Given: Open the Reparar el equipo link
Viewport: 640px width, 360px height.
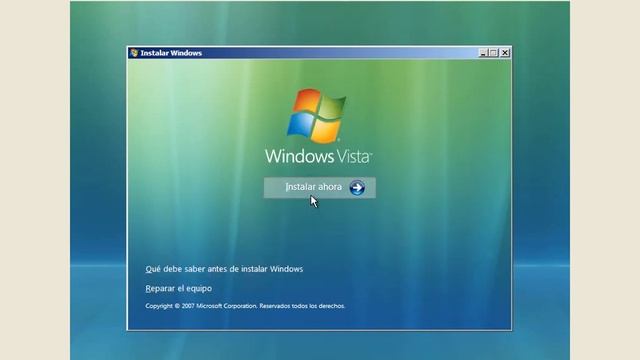Looking at the screenshot, I should (178, 289).
